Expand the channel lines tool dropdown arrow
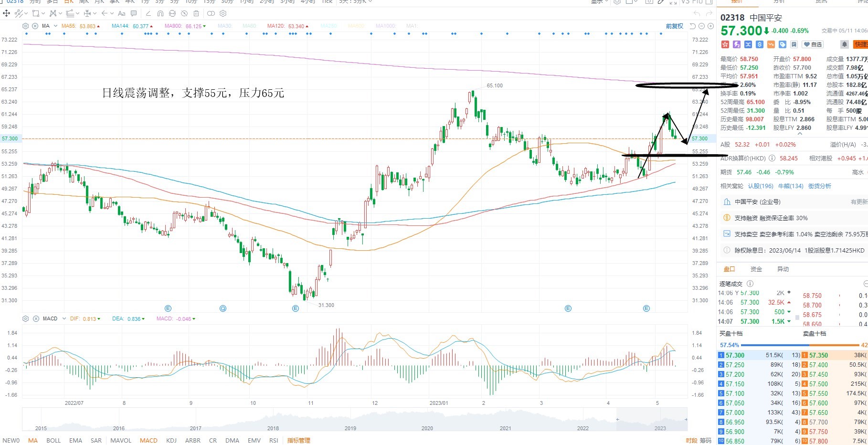This screenshot has width=868, height=445. coord(78,13)
